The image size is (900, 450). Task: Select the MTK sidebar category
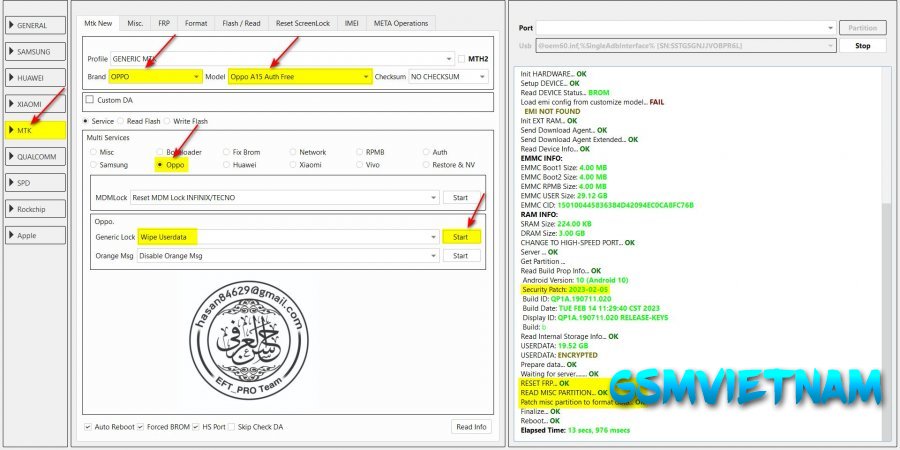35,130
